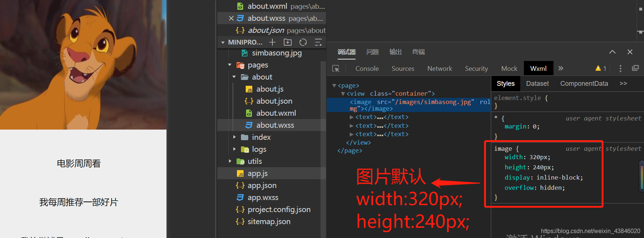Select the Wxml devtools tab
Screen dimensions: 644x238
(538, 68)
